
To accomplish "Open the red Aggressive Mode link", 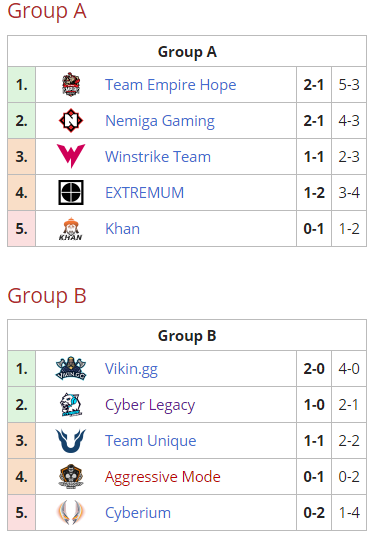I will [163, 477].
